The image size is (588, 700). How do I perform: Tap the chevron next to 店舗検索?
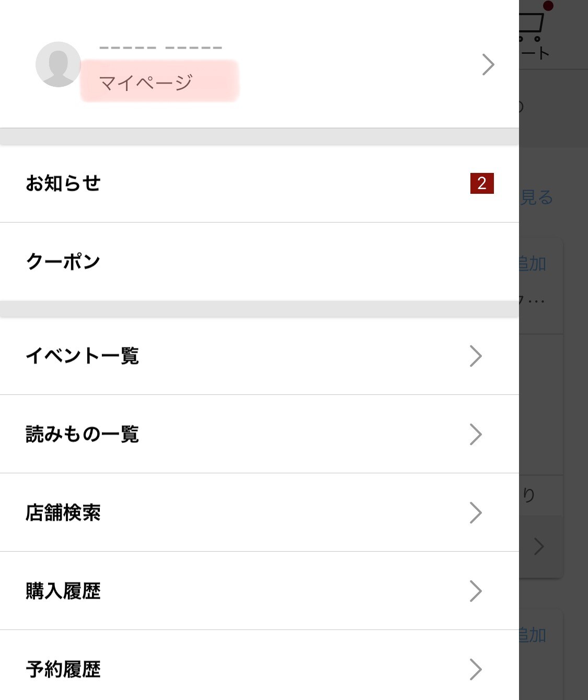coord(475,512)
